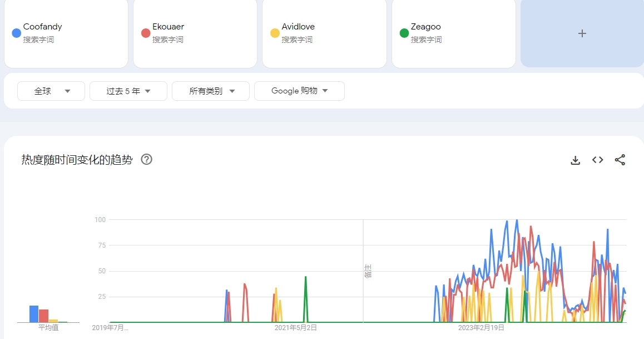This screenshot has width=644, height=339.
Task: Click Coofandy blue color dot
Action: tap(17, 33)
